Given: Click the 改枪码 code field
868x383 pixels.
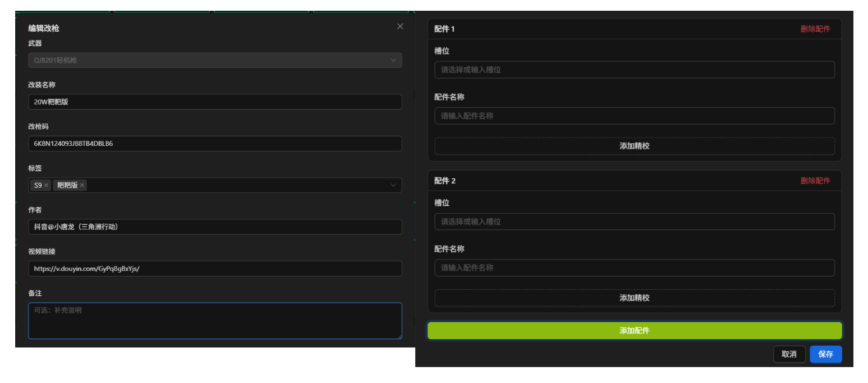Looking at the screenshot, I should pos(215,143).
